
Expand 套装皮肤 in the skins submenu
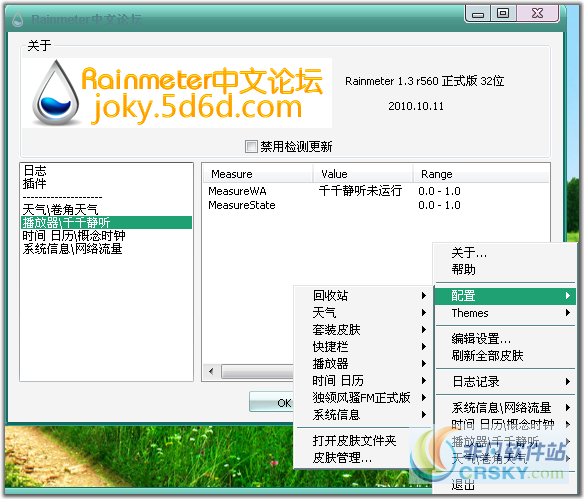click(x=364, y=330)
